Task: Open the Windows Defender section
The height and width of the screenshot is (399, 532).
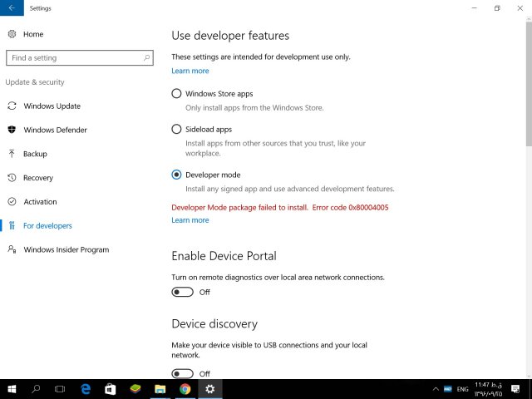Action: point(55,130)
